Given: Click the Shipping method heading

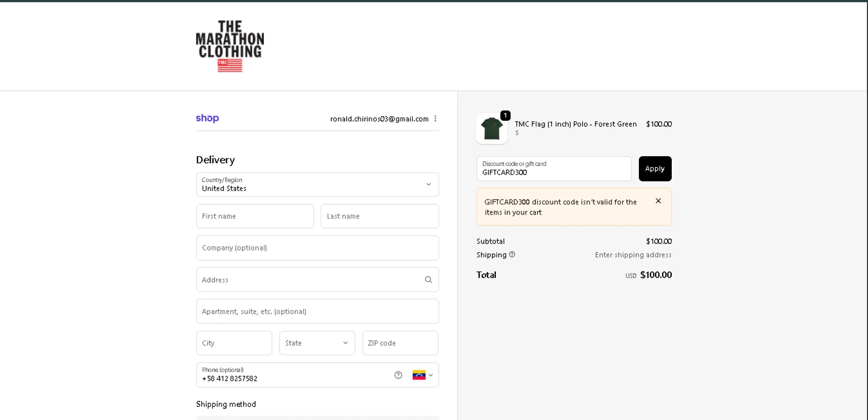Looking at the screenshot, I should (226, 404).
